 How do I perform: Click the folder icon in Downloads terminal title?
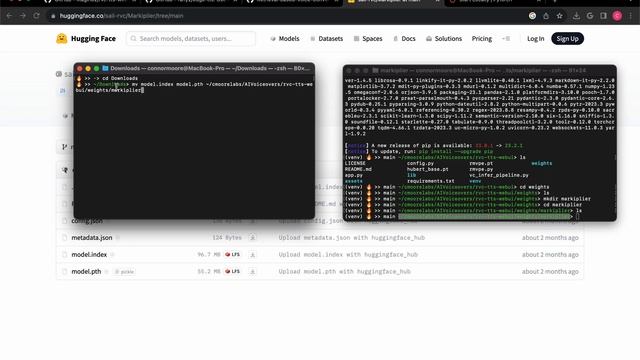(x=105, y=68)
